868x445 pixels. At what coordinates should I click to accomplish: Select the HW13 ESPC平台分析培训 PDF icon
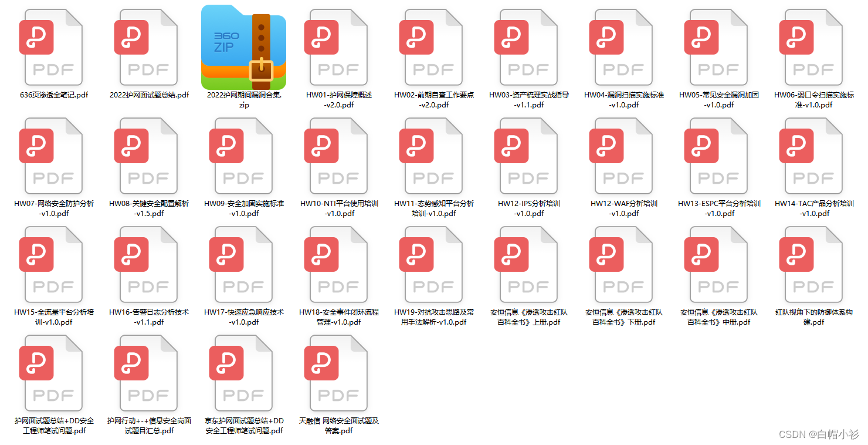click(716, 156)
